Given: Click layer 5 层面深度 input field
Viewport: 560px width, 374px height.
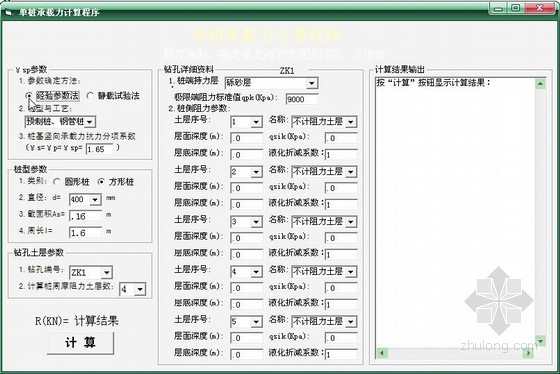Looking at the screenshot, I should click(246, 338).
